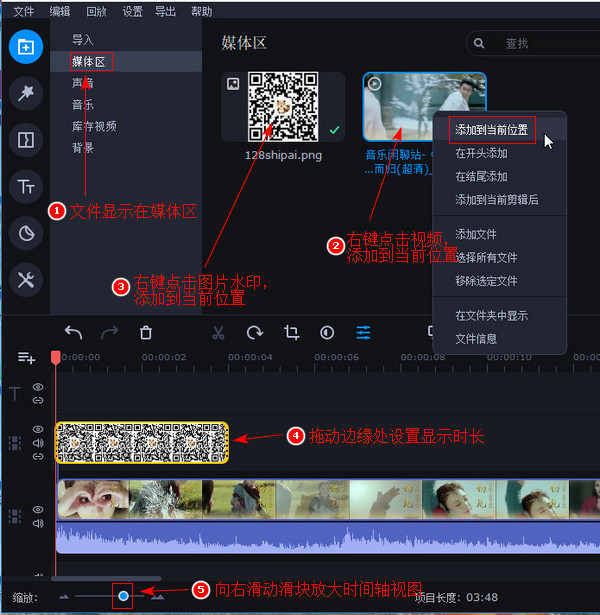Click the timeline horizontal scrollbar
Image resolution: width=600 pixels, height=615 pixels.
[x=106, y=579]
